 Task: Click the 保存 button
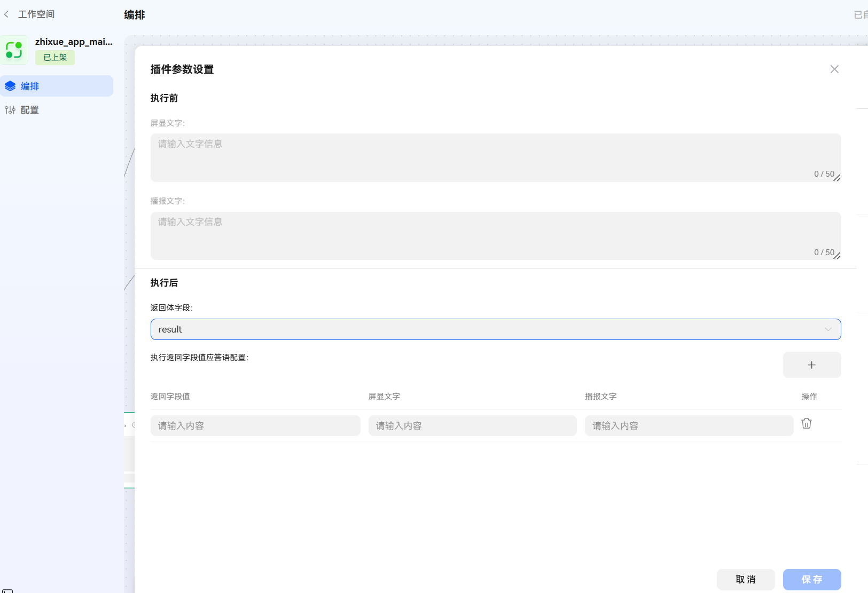click(x=811, y=579)
